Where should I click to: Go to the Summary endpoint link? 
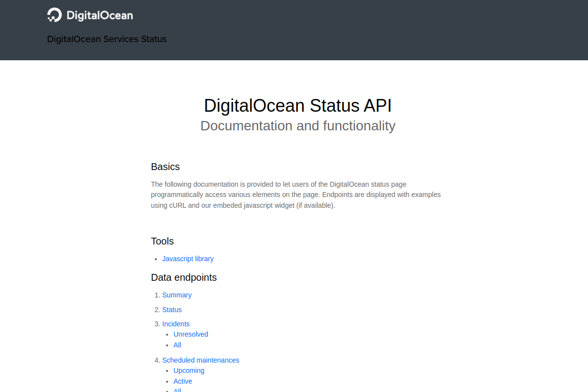(177, 295)
